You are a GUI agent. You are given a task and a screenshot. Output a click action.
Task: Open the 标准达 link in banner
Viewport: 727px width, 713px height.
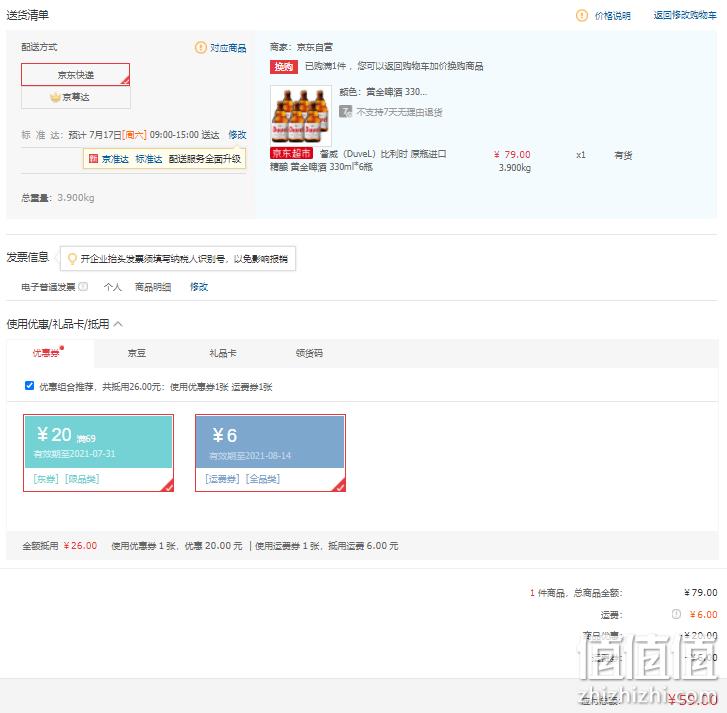149,159
